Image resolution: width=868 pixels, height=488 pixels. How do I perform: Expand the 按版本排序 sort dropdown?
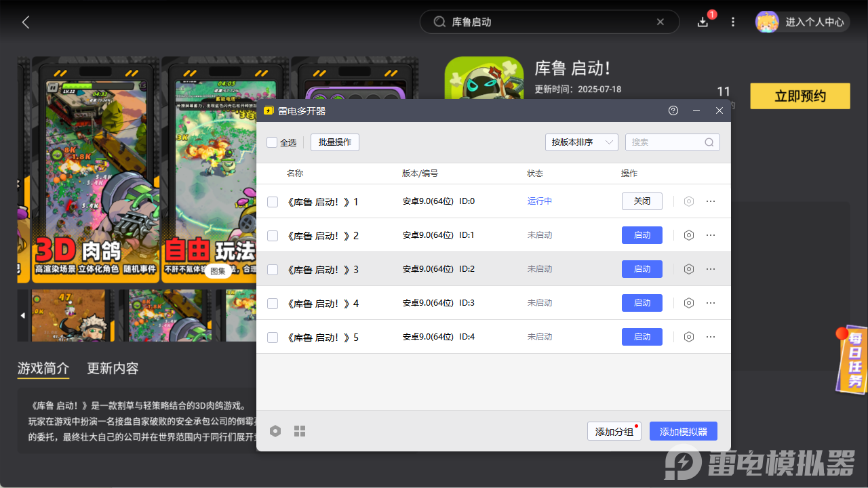point(581,142)
